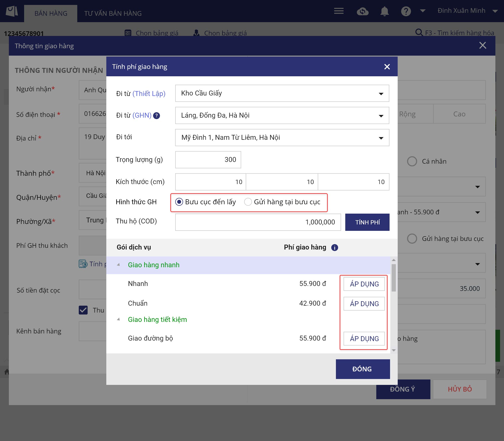Open the Kho Cầu Giấy dropdown
Viewport: 504px width, 441px height.
(282, 93)
